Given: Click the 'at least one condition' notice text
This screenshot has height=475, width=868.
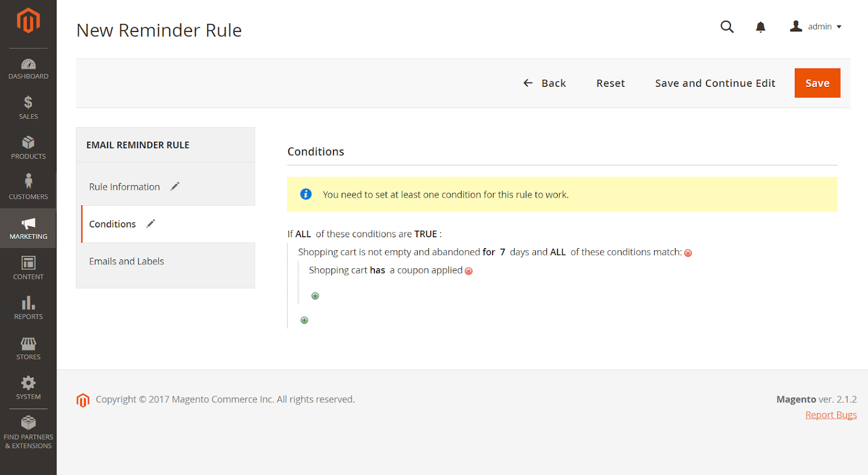Looking at the screenshot, I should pos(446,194).
